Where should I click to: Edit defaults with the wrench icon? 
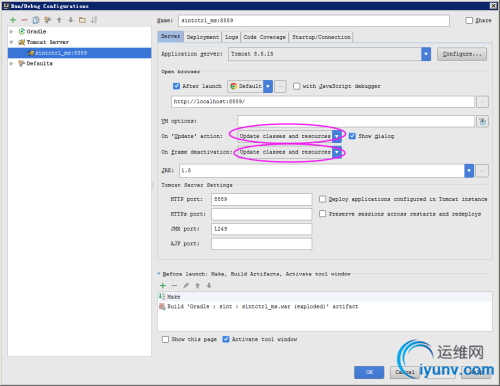click(x=48, y=20)
